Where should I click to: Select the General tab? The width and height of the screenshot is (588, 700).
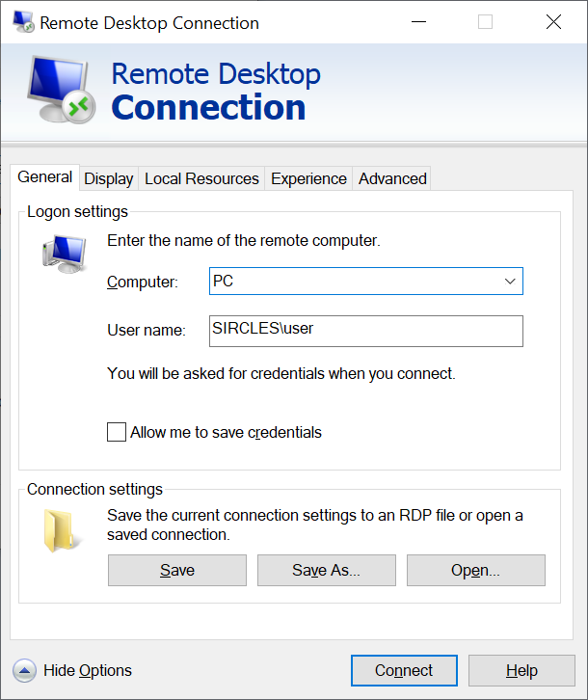(44, 177)
